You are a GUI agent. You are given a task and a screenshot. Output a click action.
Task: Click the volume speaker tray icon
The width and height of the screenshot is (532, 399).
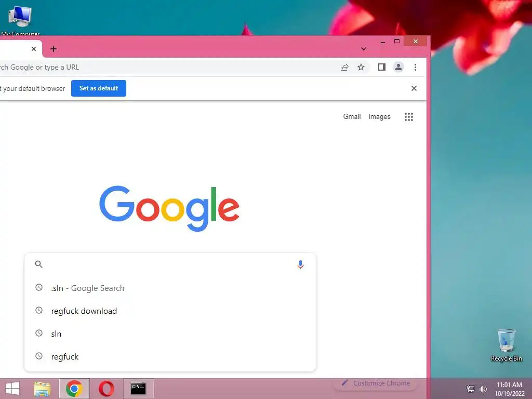pos(483,389)
